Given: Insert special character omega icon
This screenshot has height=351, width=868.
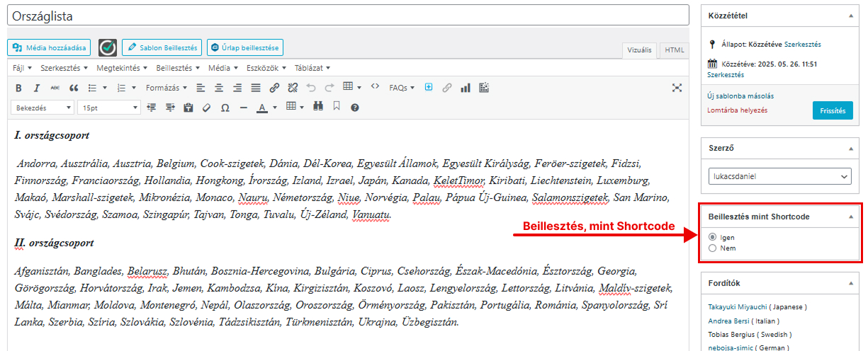Looking at the screenshot, I should [x=225, y=108].
